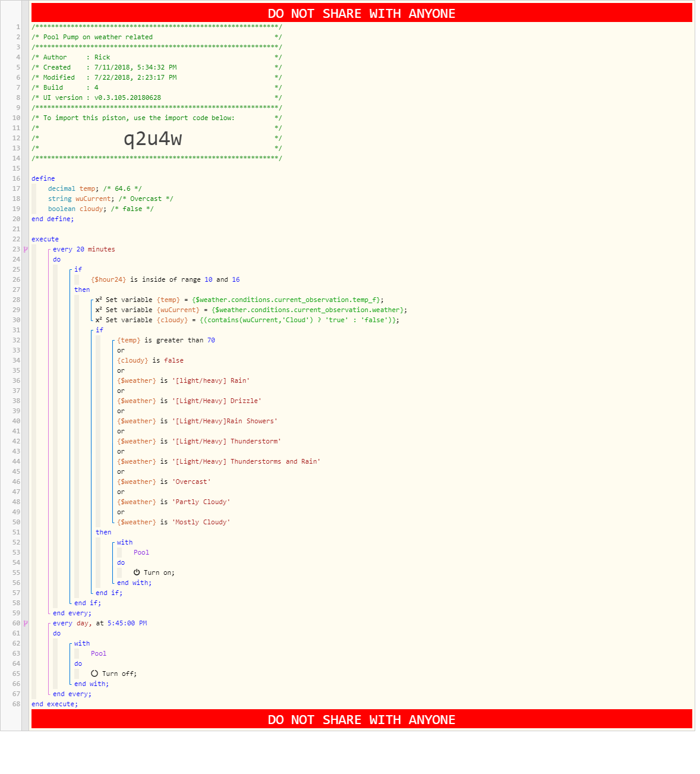The height and width of the screenshot is (774, 700).
Task: Select the {$weather} is 'Overcast' condition
Action: tap(164, 482)
